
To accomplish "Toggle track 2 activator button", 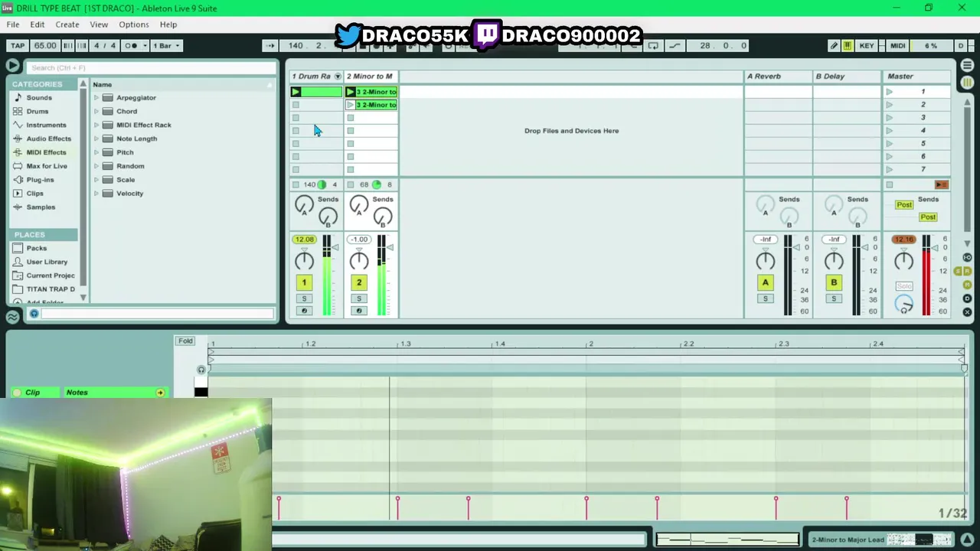I will coord(358,282).
